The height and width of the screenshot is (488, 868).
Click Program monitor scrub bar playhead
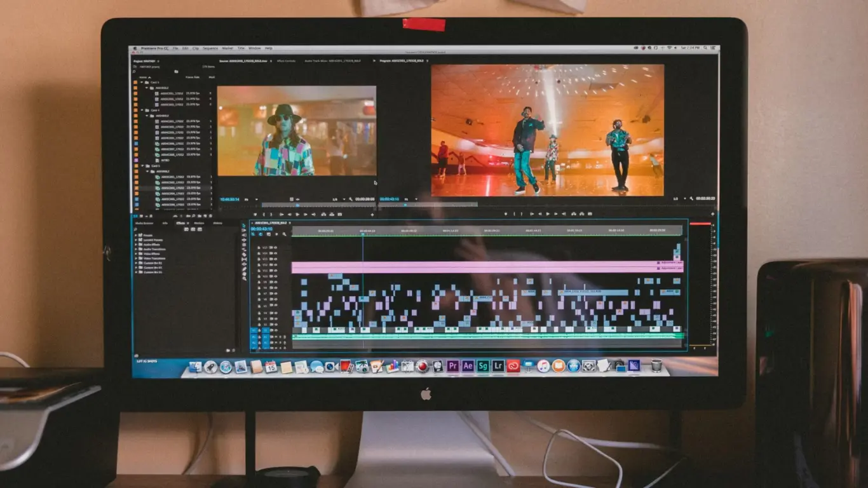point(405,205)
